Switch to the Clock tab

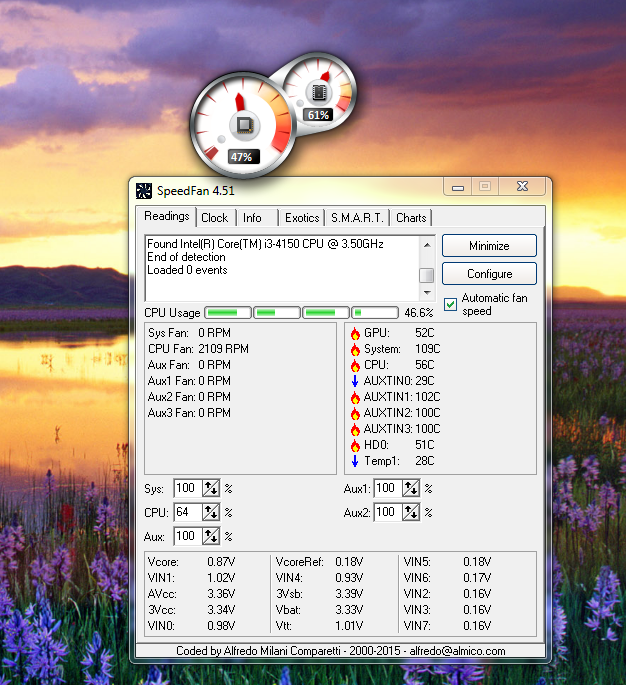214,218
